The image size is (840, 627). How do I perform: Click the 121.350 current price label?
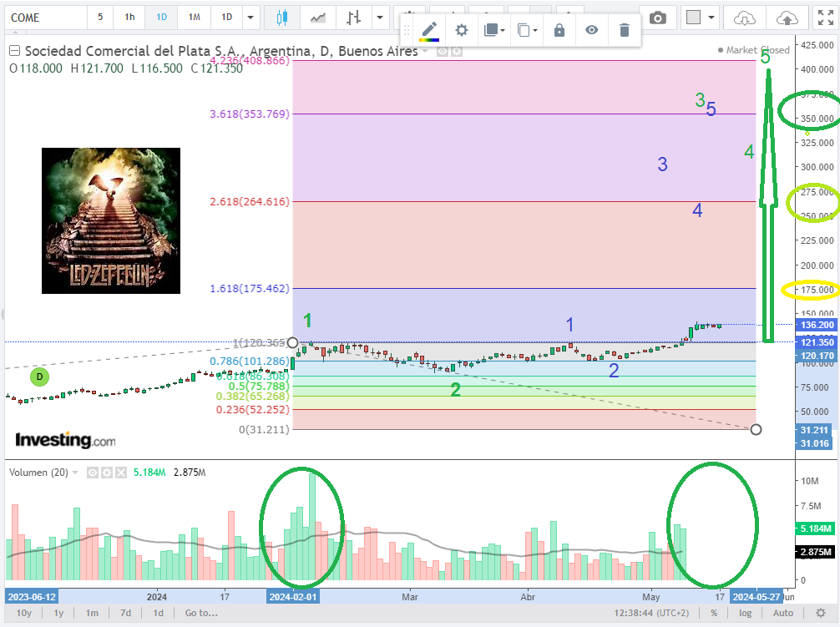pyautogui.click(x=817, y=342)
